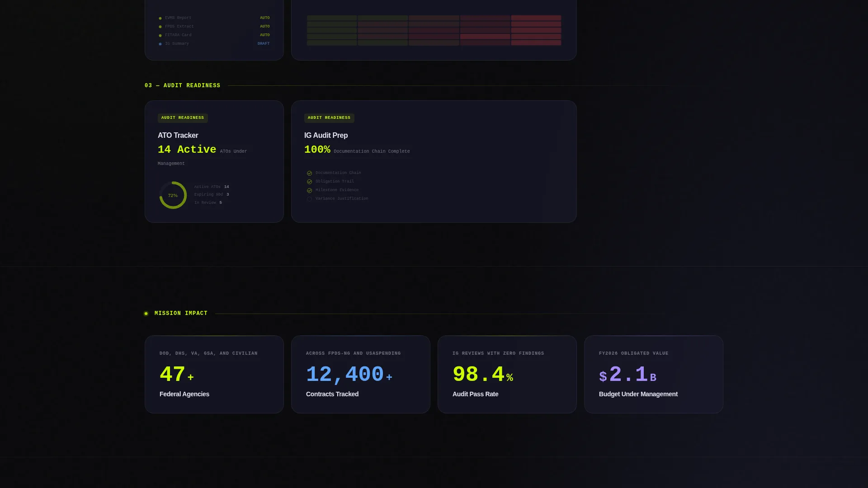868x488 pixels.
Task: Select the 12,400+ Contracts Tracked card
Action: tap(361, 375)
